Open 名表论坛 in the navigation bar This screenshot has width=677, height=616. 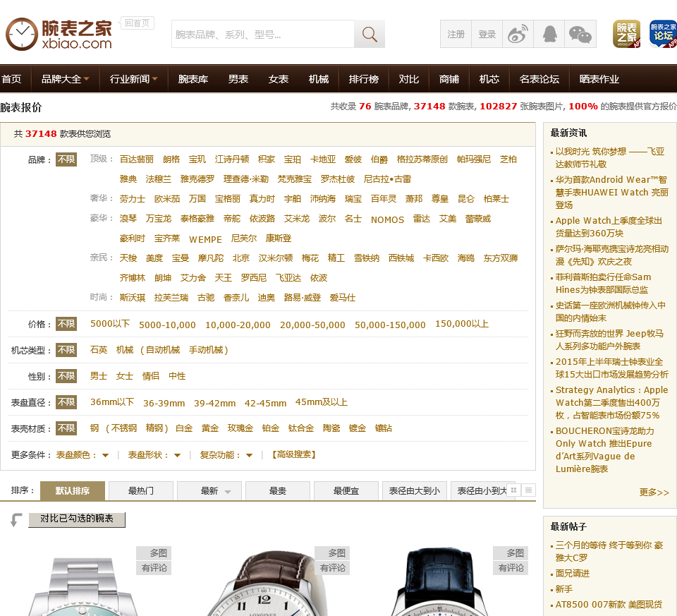point(539,79)
